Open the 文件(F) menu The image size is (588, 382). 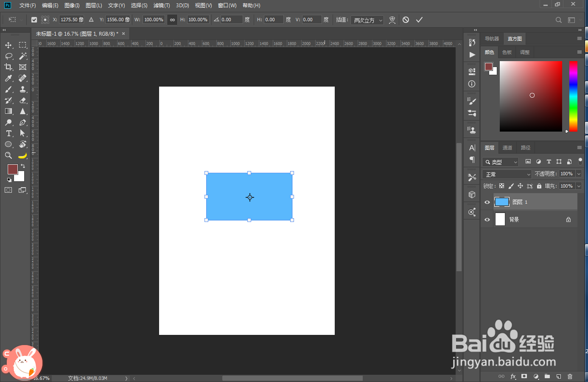tap(28, 6)
